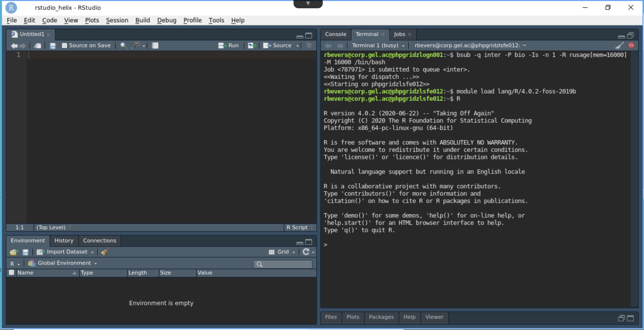Switch to the Connections tab

(x=100, y=241)
